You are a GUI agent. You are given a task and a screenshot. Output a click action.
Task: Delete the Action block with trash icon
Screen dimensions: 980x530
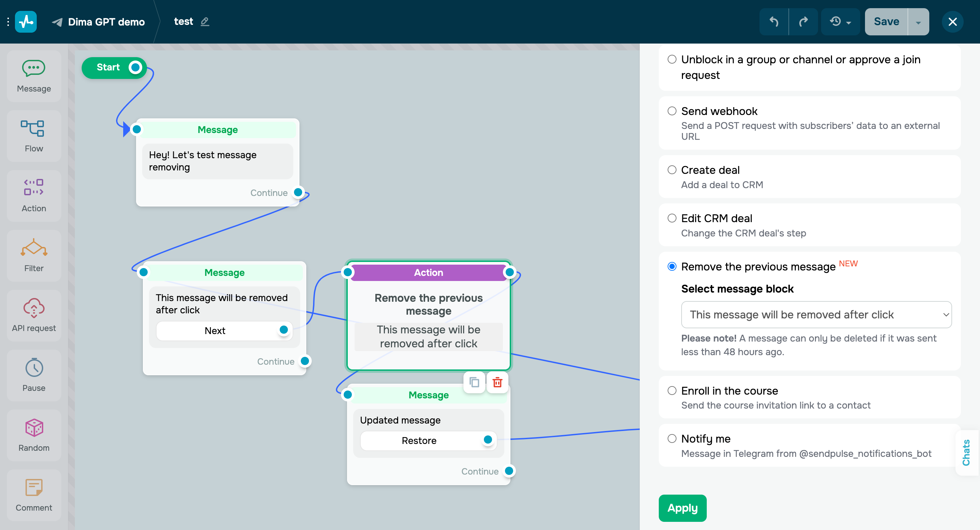pos(497,382)
